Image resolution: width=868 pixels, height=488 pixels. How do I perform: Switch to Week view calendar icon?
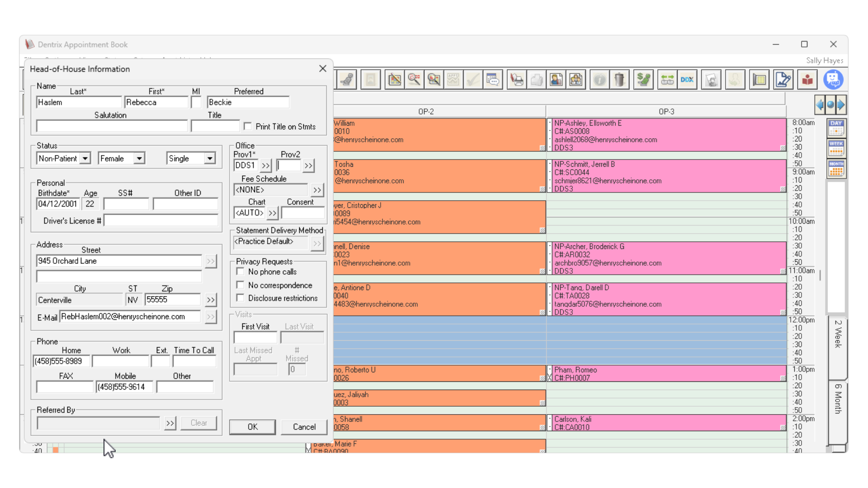(x=836, y=149)
